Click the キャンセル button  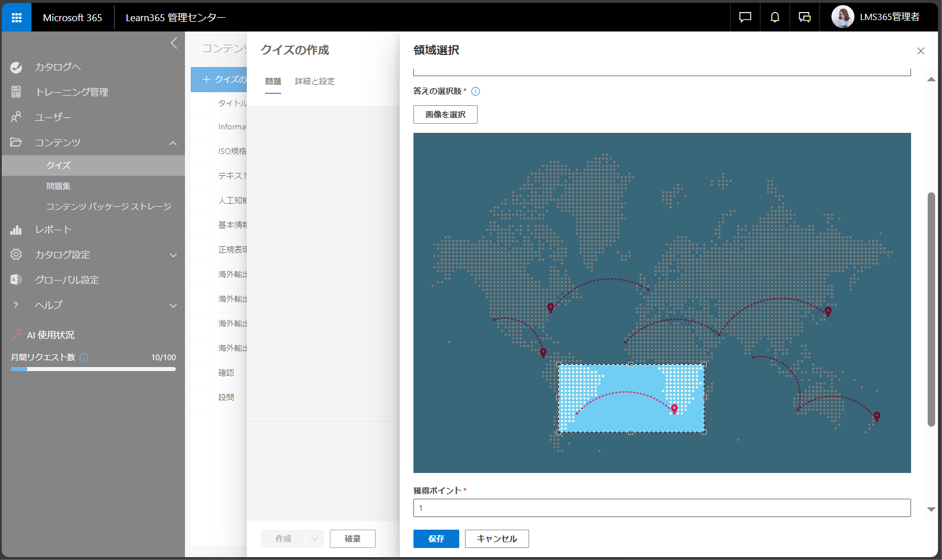[497, 539]
